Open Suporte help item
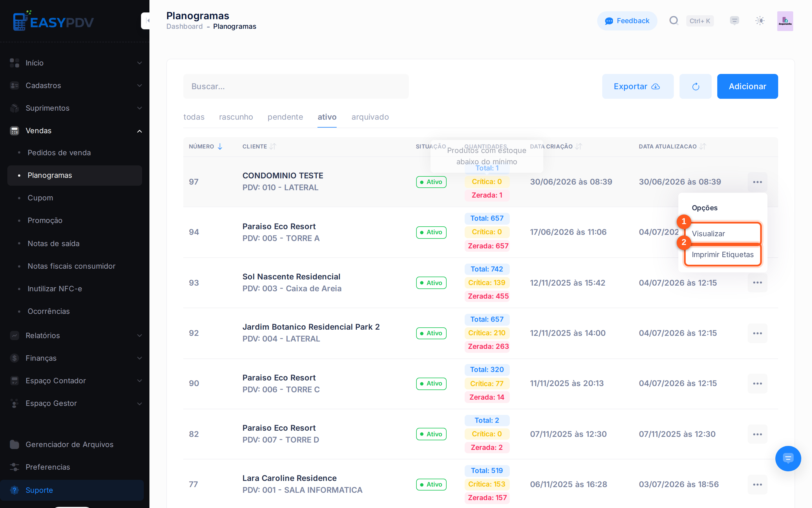812x508 pixels. tap(71, 490)
